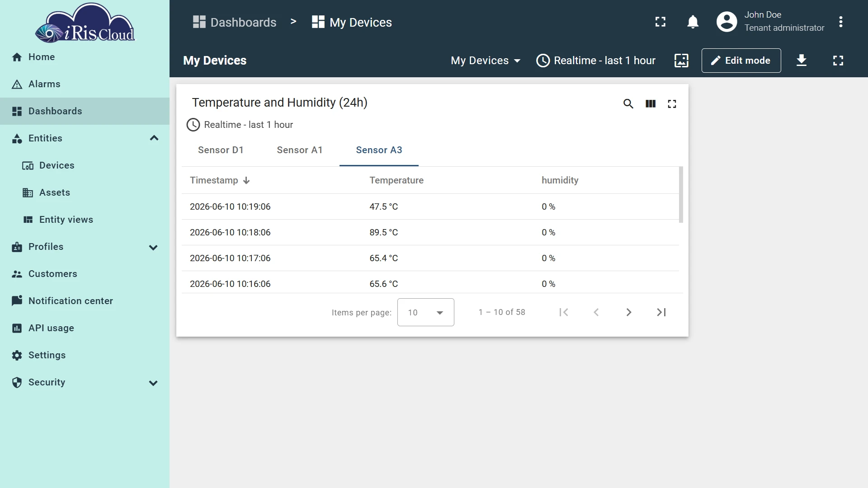The width and height of the screenshot is (868, 488).
Task: Expand the dashboard with the toolbar fullscreen icon
Action: coord(838,61)
